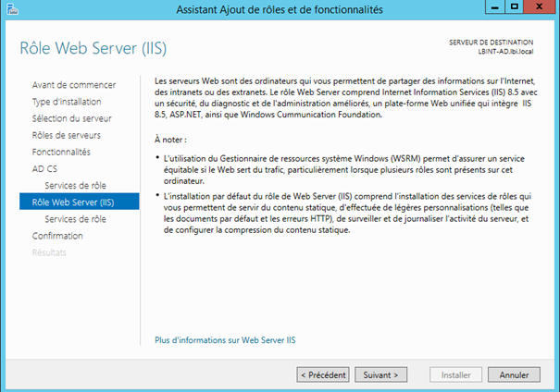Go to the Confirmation step

[x=57, y=236]
